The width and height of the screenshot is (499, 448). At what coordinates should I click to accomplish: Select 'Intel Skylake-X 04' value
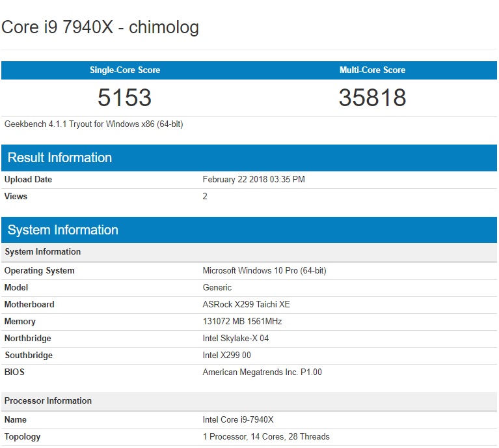(x=236, y=338)
